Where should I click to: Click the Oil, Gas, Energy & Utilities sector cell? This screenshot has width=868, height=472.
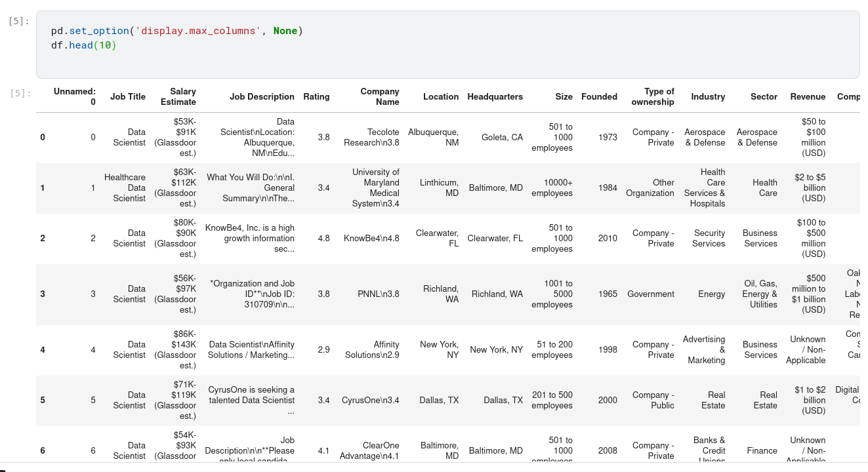click(760, 294)
